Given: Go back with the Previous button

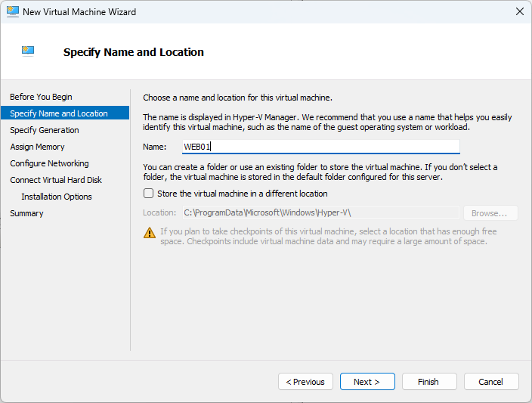Looking at the screenshot, I should (x=305, y=382).
